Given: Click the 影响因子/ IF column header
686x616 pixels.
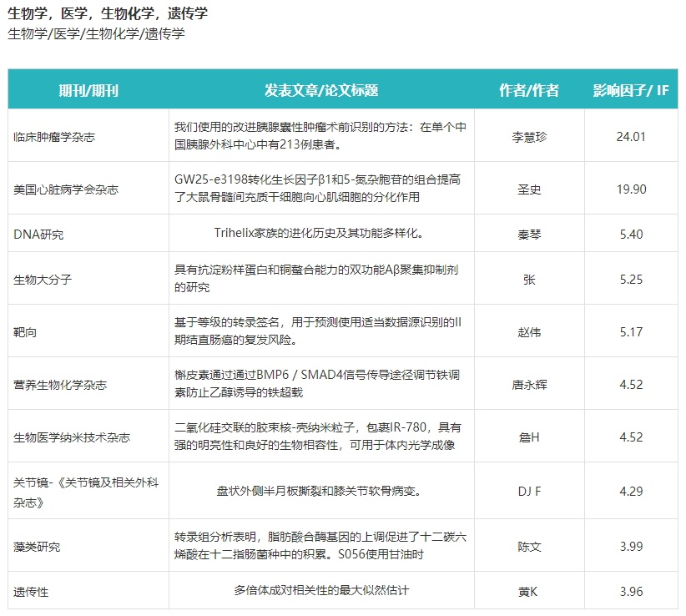Looking at the screenshot, I should pos(631,90).
